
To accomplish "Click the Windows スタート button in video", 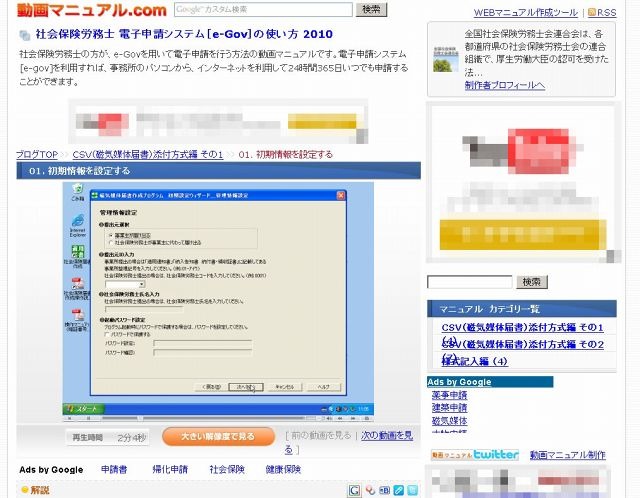I will (83, 408).
